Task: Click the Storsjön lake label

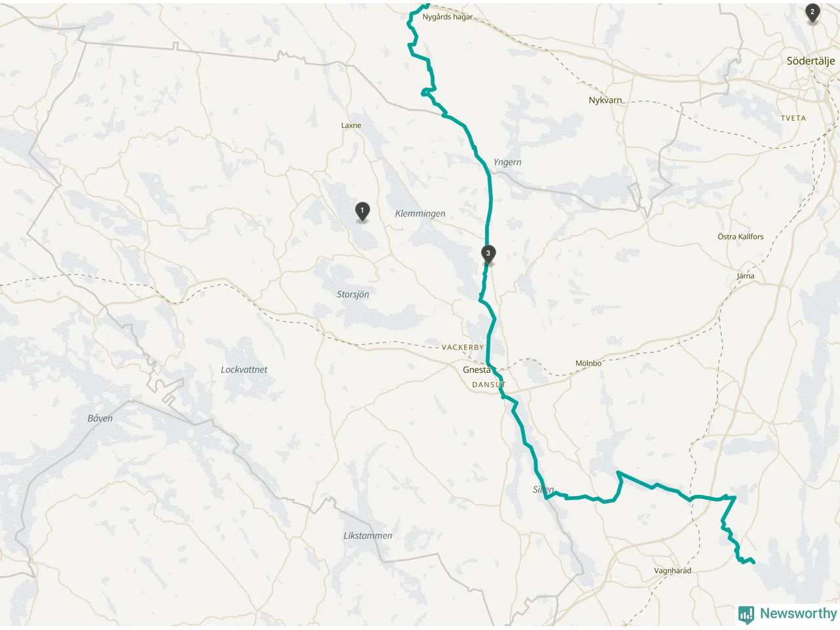Action: (x=353, y=295)
